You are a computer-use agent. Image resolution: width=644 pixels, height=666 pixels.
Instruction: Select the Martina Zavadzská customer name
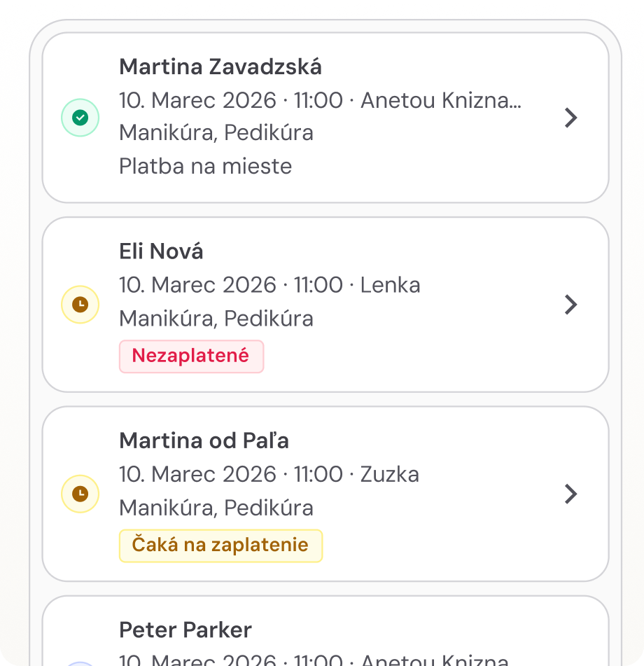tap(220, 67)
